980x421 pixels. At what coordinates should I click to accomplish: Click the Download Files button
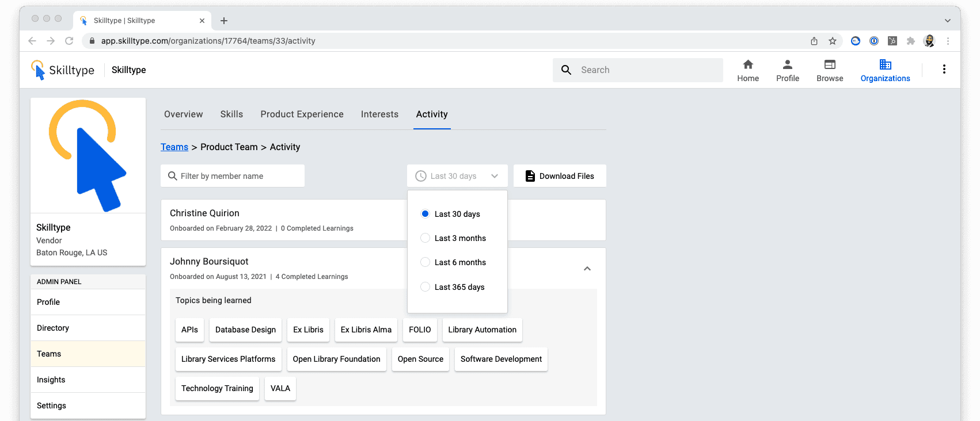pos(560,176)
